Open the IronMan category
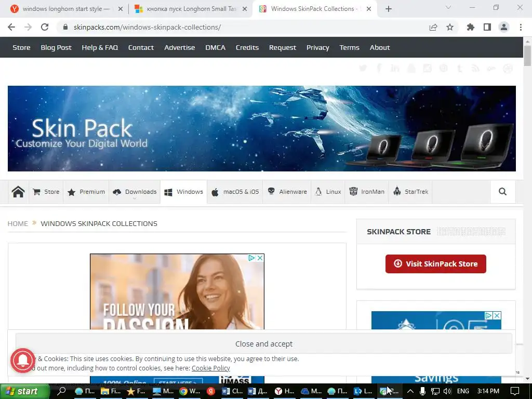The width and height of the screenshot is (532, 399). click(x=367, y=192)
